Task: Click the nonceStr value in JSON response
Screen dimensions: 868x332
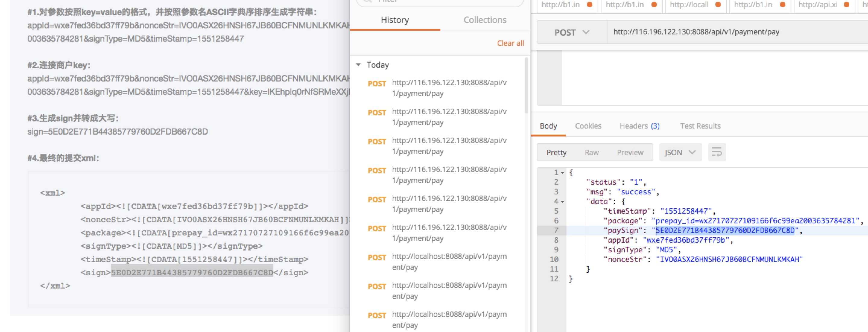Action: (x=729, y=260)
